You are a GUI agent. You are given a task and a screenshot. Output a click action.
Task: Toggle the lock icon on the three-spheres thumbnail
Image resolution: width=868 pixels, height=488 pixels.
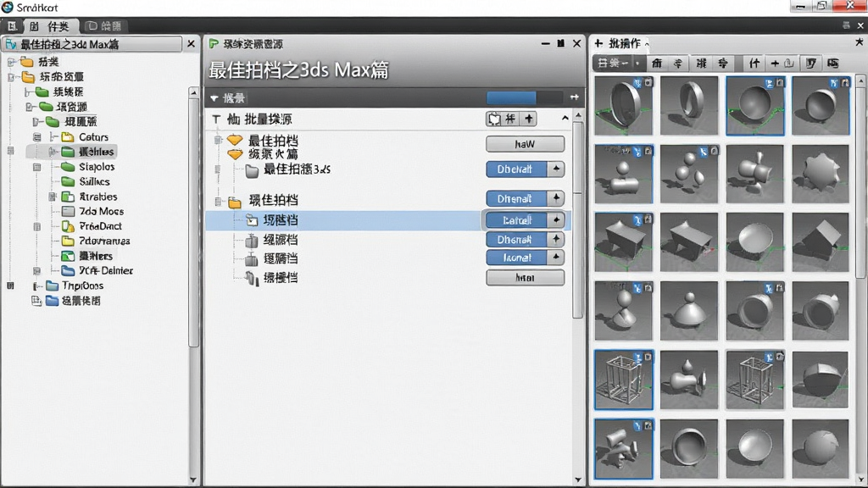click(x=714, y=151)
